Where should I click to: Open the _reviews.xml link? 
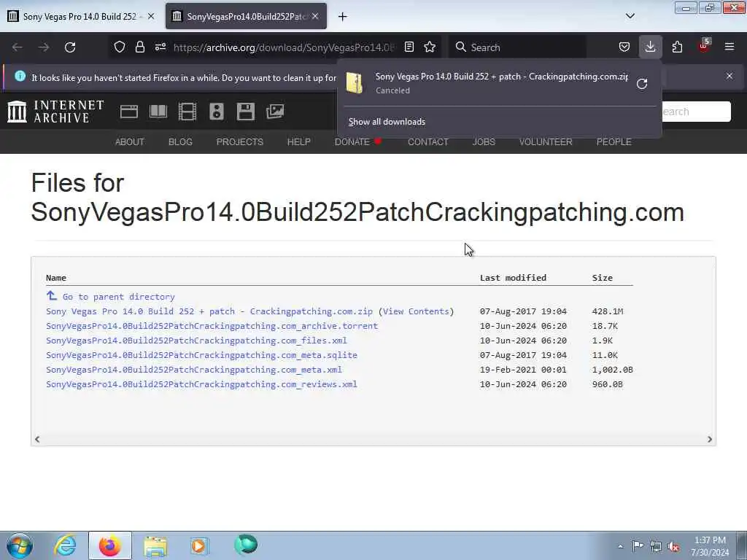click(201, 384)
